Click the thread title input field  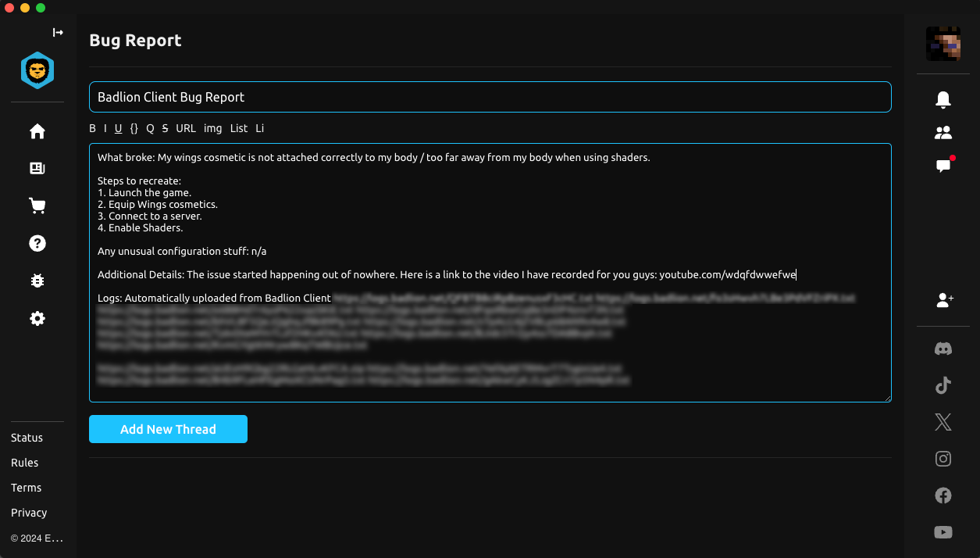490,97
